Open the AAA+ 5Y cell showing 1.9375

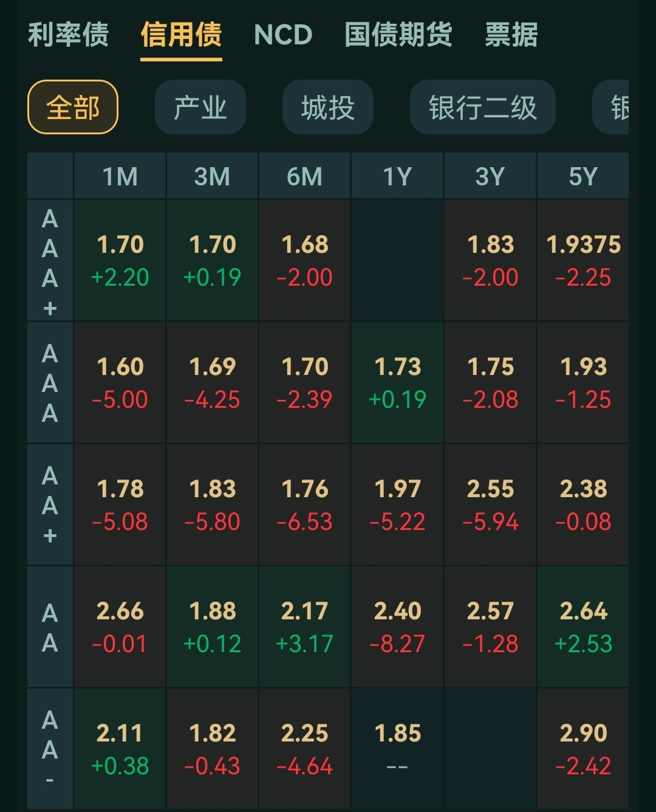point(583,261)
